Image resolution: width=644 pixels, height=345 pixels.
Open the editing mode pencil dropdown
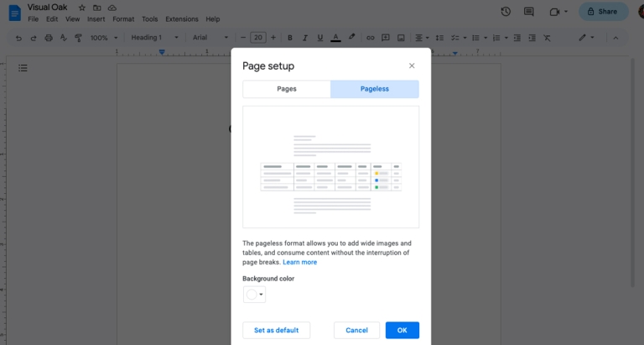click(586, 38)
